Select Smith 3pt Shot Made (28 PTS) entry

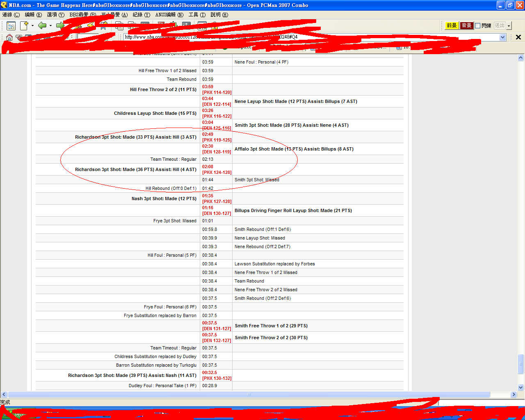(x=292, y=125)
